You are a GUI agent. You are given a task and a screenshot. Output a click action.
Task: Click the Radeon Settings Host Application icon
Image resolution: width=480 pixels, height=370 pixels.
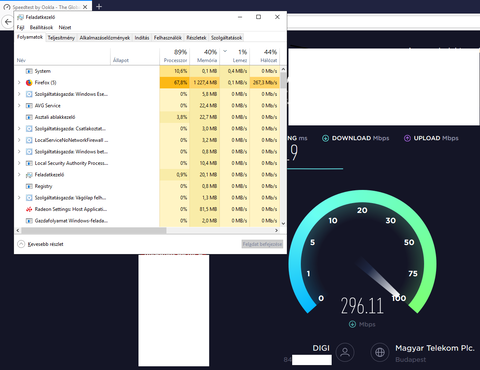tap(29, 209)
